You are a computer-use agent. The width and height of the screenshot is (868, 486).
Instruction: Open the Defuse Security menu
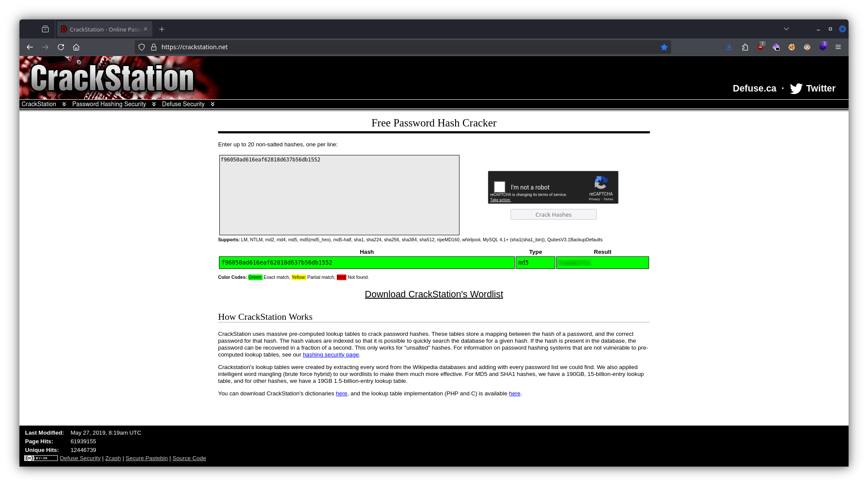183,104
